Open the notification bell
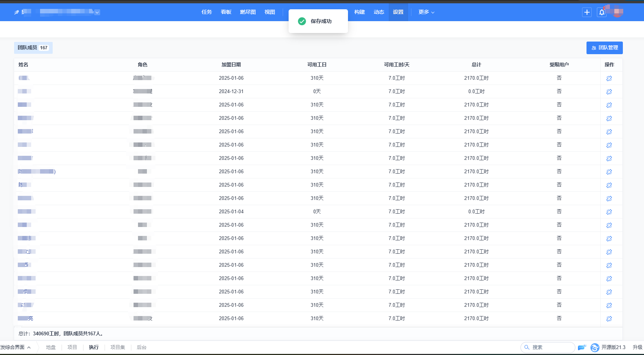Viewport: 644px width, 355px height. click(x=601, y=12)
